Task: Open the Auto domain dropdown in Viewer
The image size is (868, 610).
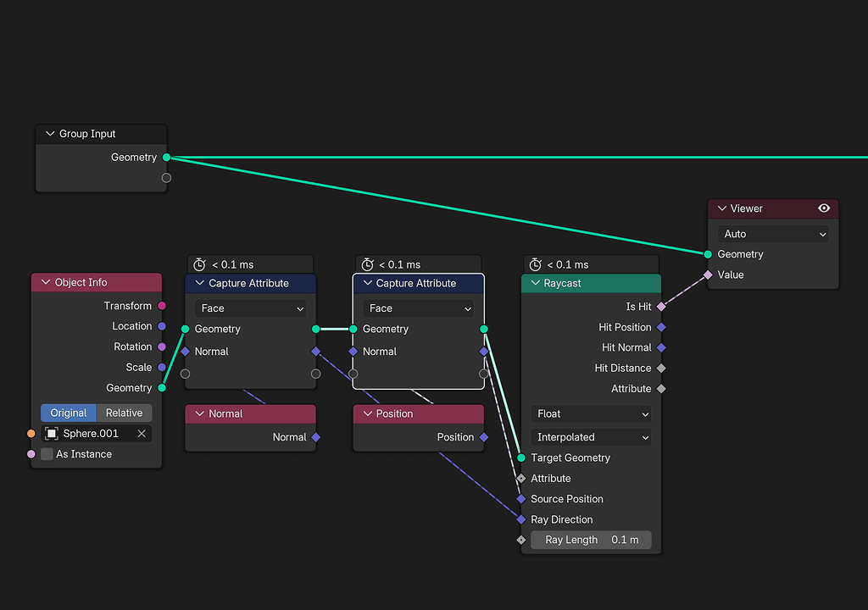Action: [x=773, y=234]
